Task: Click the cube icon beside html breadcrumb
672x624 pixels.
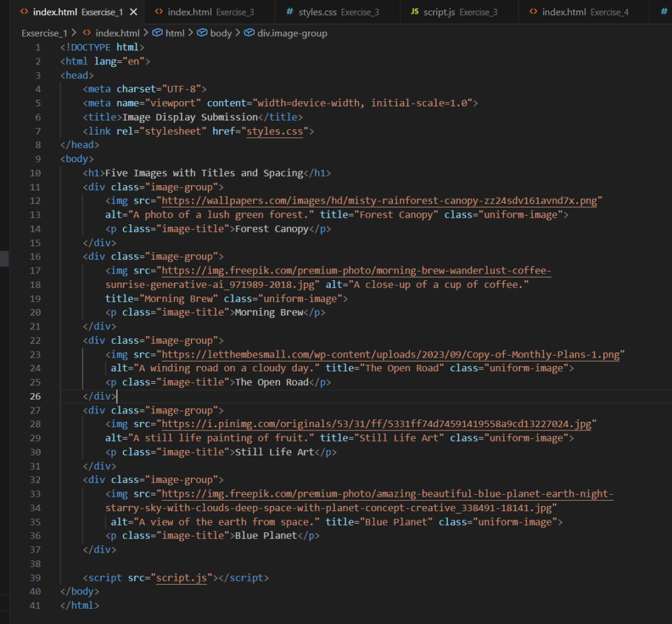Action: pos(157,33)
